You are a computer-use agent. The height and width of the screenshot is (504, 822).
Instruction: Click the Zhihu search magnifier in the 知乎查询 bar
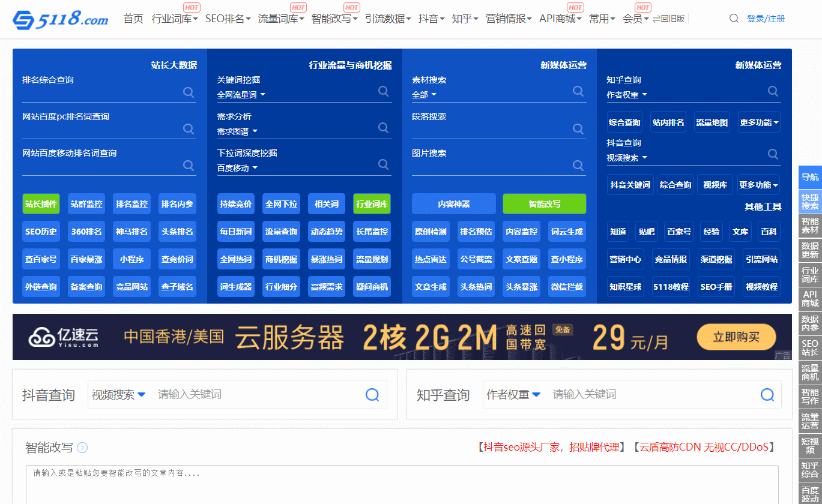pyautogui.click(x=767, y=395)
